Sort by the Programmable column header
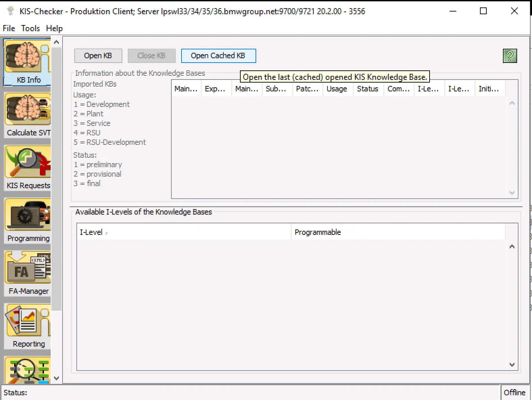Screen dimensions: 532x400 coord(398,232)
